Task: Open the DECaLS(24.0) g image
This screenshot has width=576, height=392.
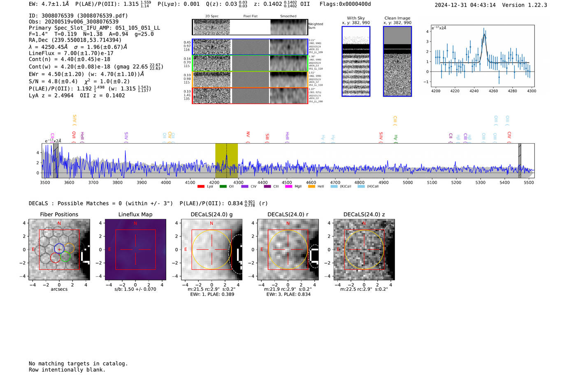Action: [212, 250]
